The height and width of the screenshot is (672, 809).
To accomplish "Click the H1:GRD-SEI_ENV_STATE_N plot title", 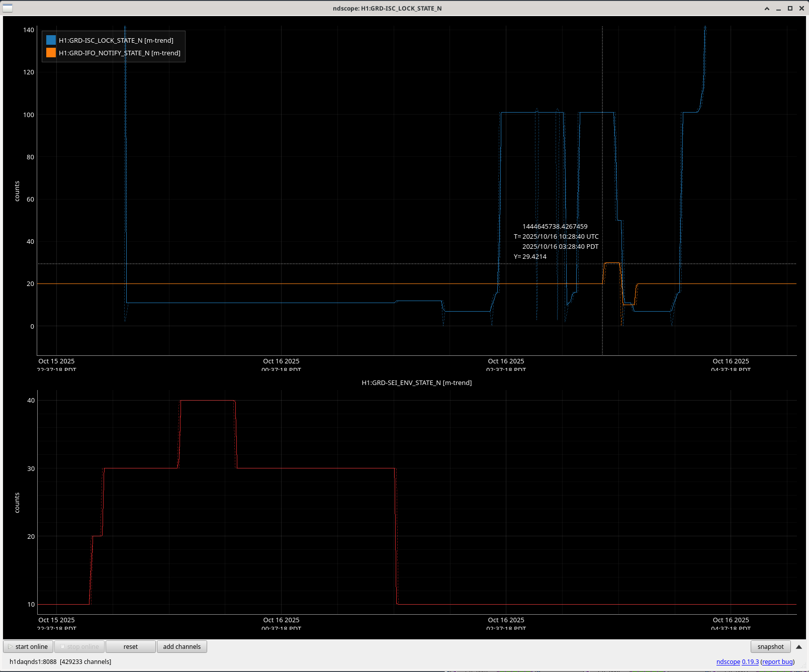I will (x=416, y=382).
